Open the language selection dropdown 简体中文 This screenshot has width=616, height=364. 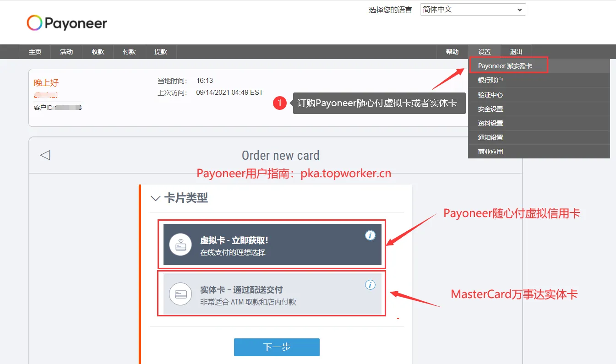coord(473,10)
